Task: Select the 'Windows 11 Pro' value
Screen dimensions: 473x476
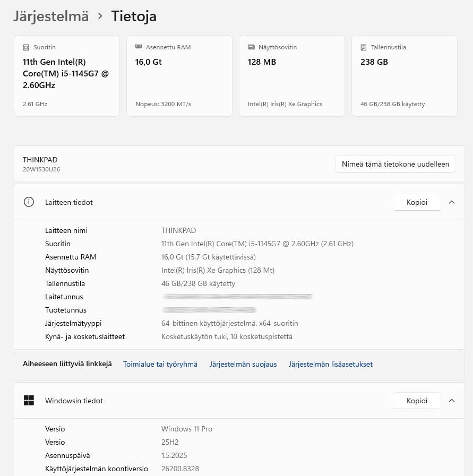Action: pyautogui.click(x=187, y=429)
